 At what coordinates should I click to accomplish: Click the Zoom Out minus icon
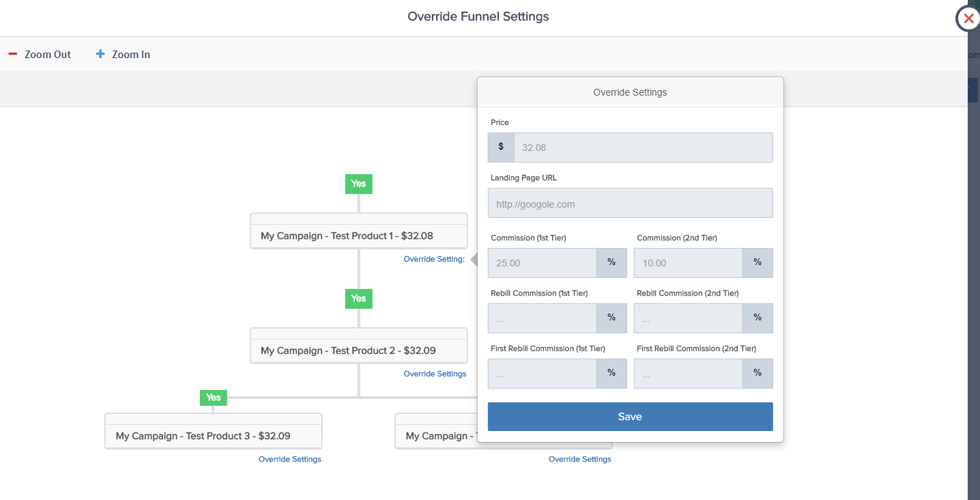pos(13,54)
